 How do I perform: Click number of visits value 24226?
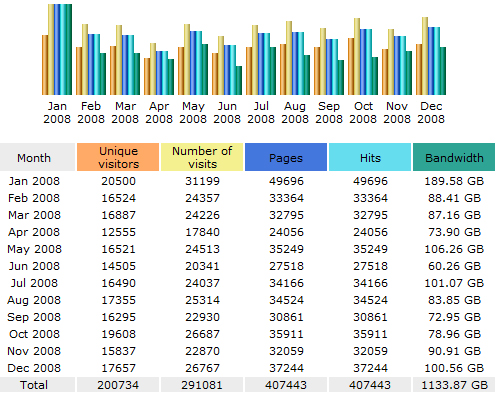(x=202, y=215)
